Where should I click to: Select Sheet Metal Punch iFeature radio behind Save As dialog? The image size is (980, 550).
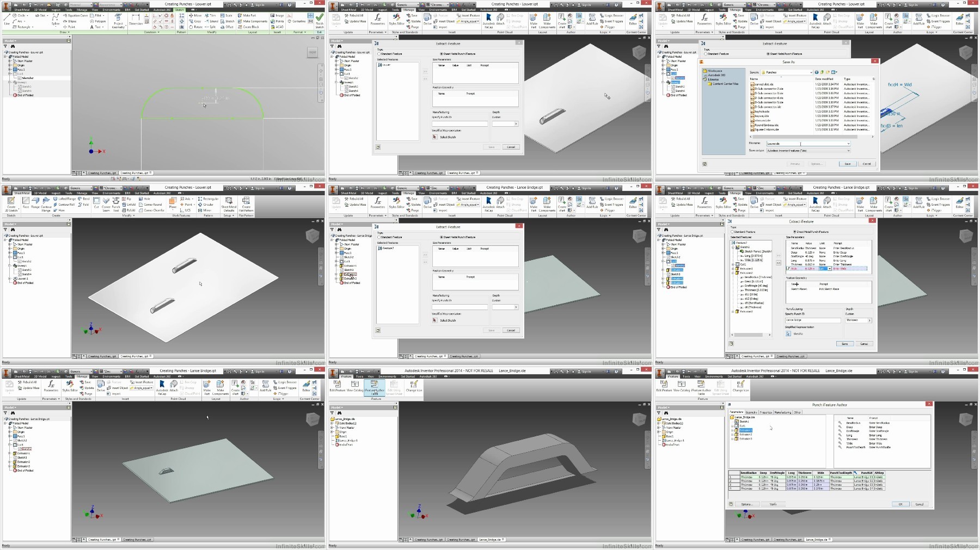(768, 54)
